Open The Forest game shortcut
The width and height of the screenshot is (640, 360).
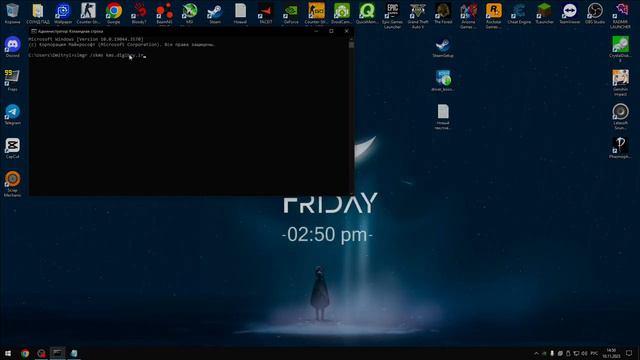coord(443,13)
